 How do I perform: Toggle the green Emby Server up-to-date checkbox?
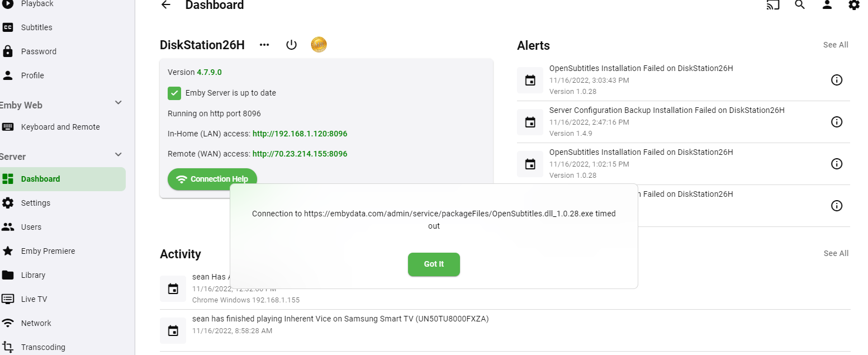175,93
